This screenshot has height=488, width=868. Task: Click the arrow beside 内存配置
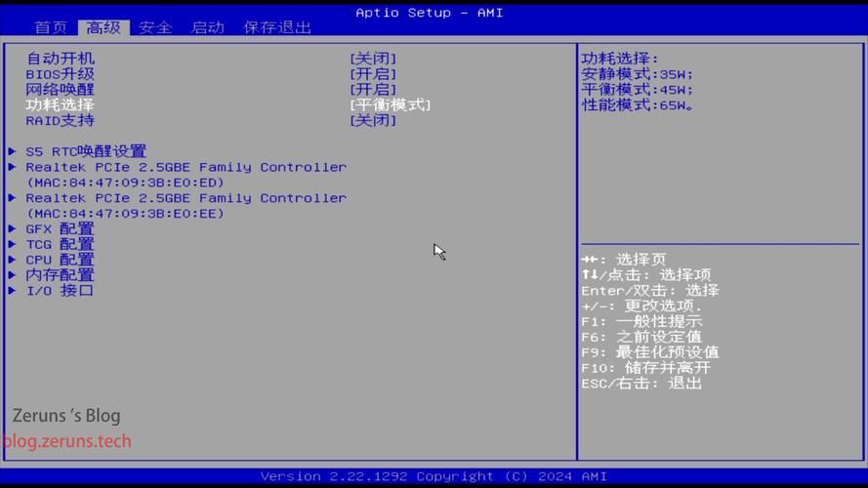12,275
